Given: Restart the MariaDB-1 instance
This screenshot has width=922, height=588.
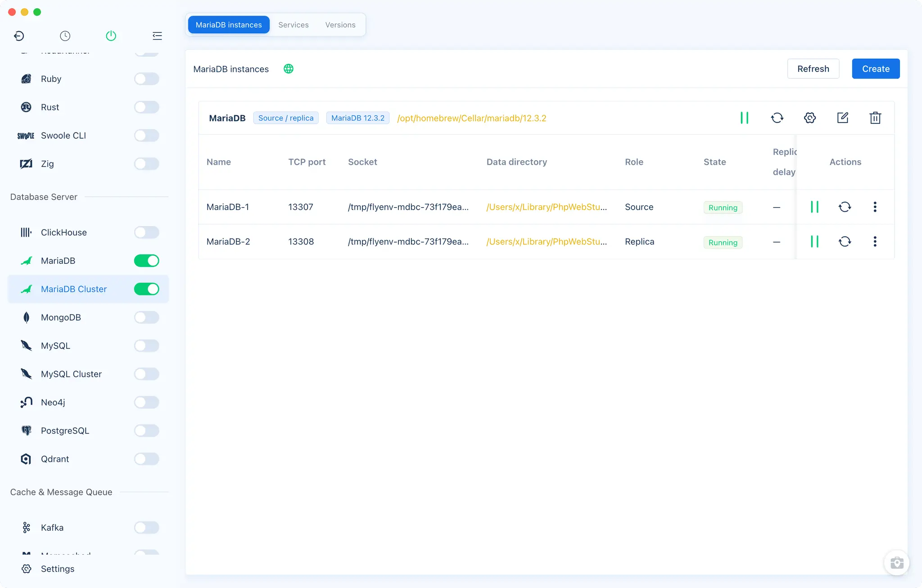Looking at the screenshot, I should 845,207.
